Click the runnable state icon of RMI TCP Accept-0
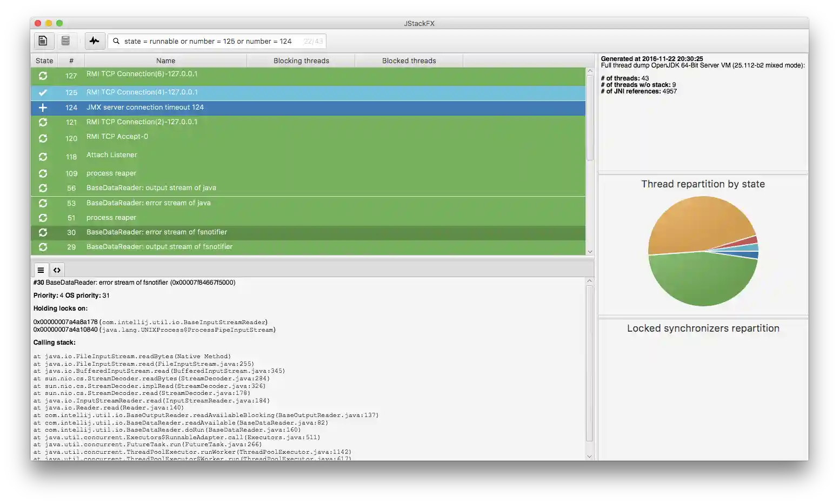This screenshot has width=839, height=504. tap(43, 138)
